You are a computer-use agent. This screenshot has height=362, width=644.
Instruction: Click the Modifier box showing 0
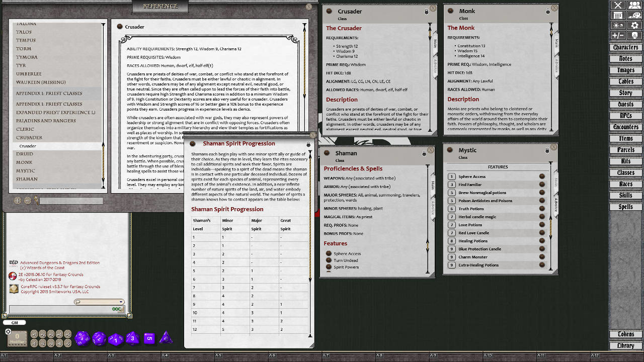click(17, 338)
